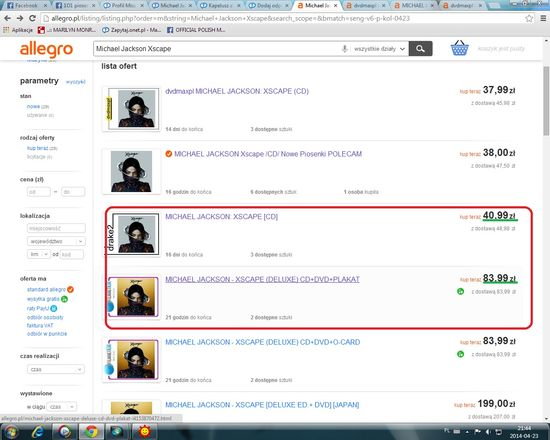Expand the wszystkie działy category dropdown
Image resolution: width=550 pixels, height=440 pixels.
pyautogui.click(x=379, y=49)
